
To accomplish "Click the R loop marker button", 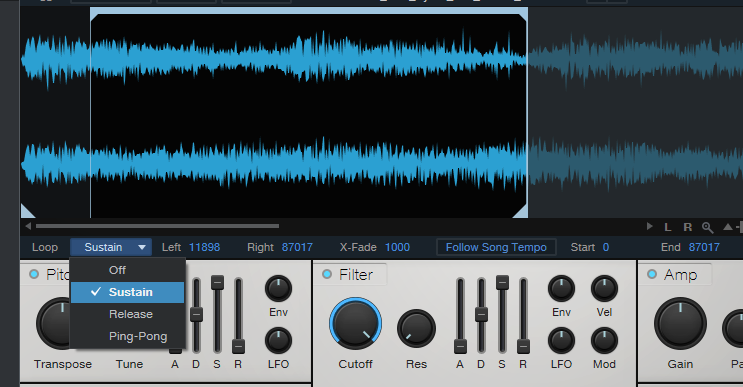I will [688, 227].
